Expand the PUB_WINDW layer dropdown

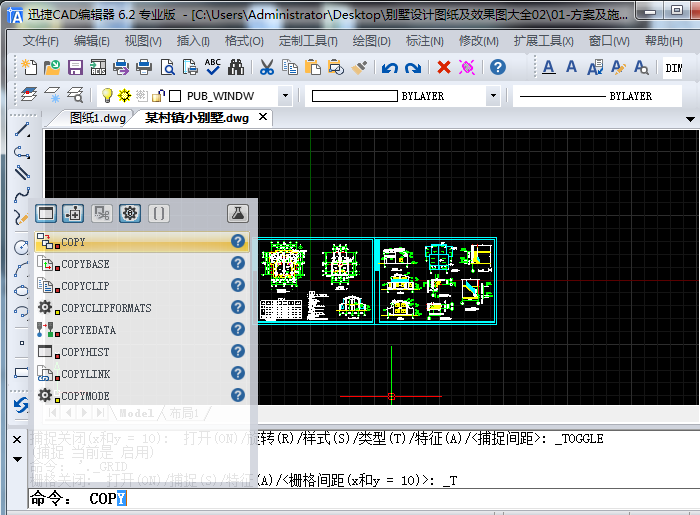point(285,96)
